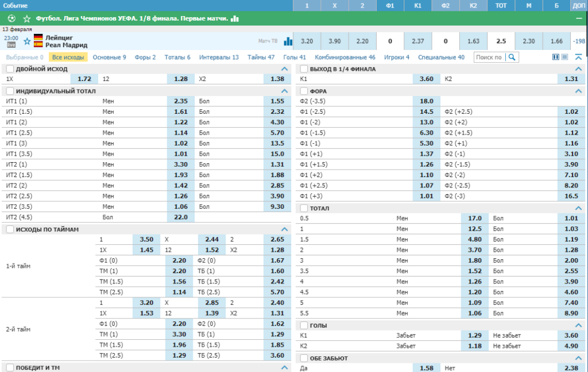Select handicap K2 odds 1.63
This screenshot has width=588, height=372.
[473, 41]
